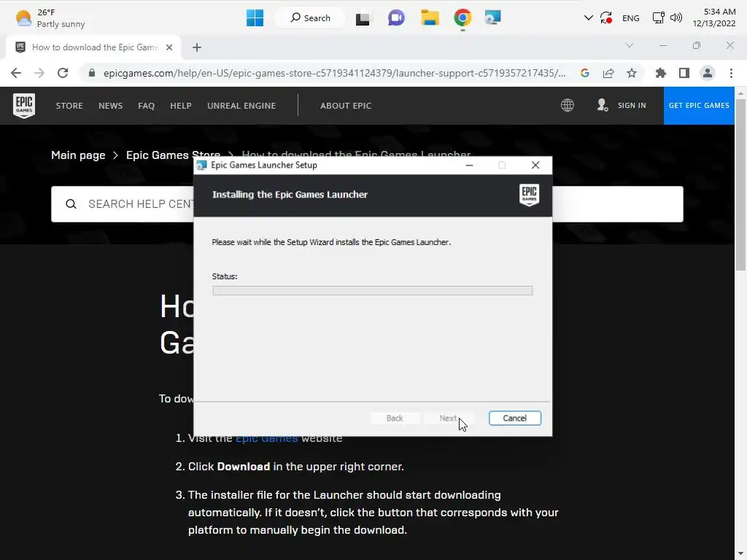Toggle the Chrome side panel
The height and width of the screenshot is (560, 747).
click(684, 73)
